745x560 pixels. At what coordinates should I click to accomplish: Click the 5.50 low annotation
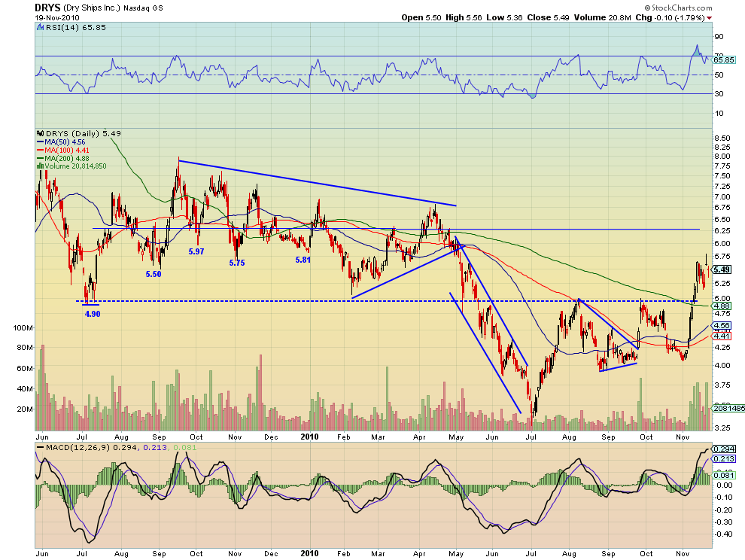click(154, 274)
